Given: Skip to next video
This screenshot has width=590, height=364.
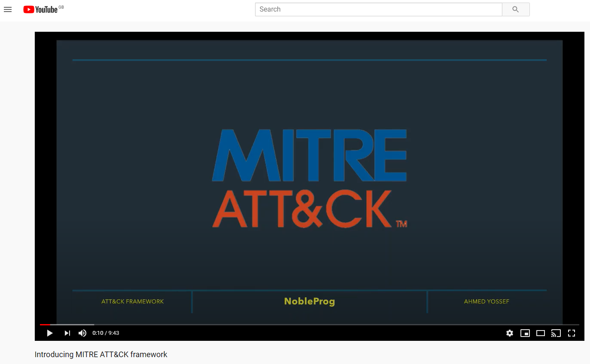Looking at the screenshot, I should (x=67, y=333).
